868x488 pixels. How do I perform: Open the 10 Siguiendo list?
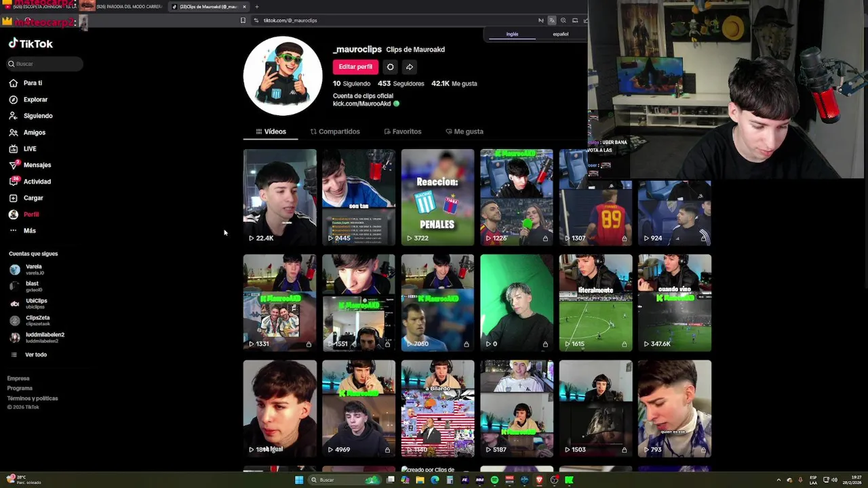tap(351, 83)
